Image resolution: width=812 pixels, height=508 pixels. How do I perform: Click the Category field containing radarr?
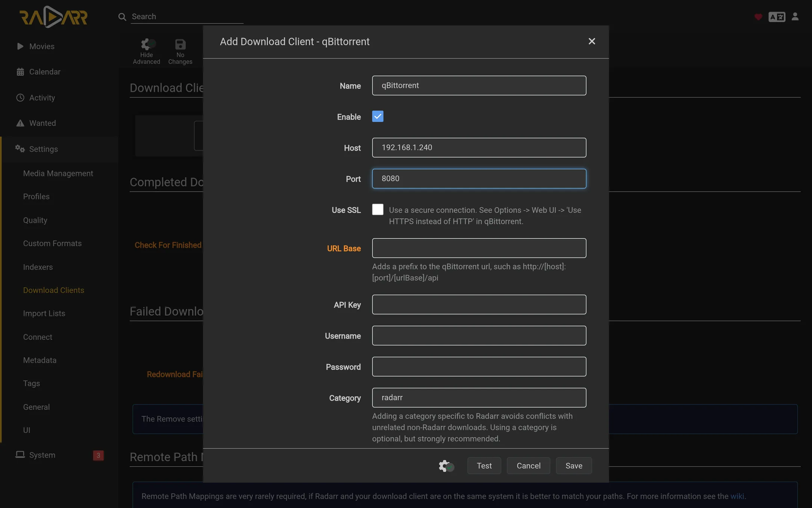point(479,398)
